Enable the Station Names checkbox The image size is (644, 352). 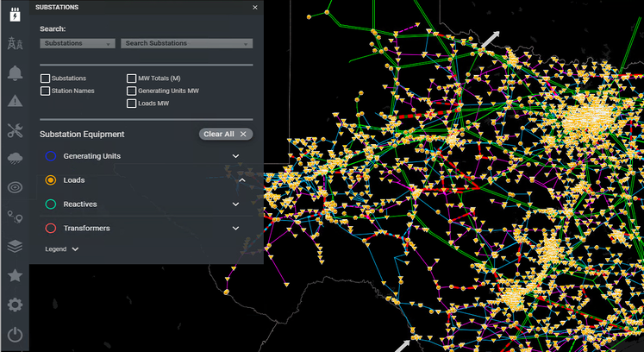45,91
